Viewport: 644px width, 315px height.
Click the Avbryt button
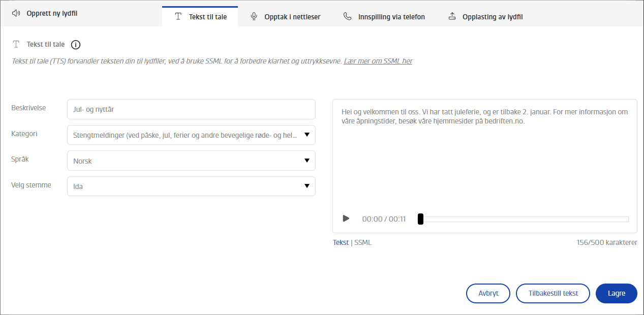click(488, 293)
